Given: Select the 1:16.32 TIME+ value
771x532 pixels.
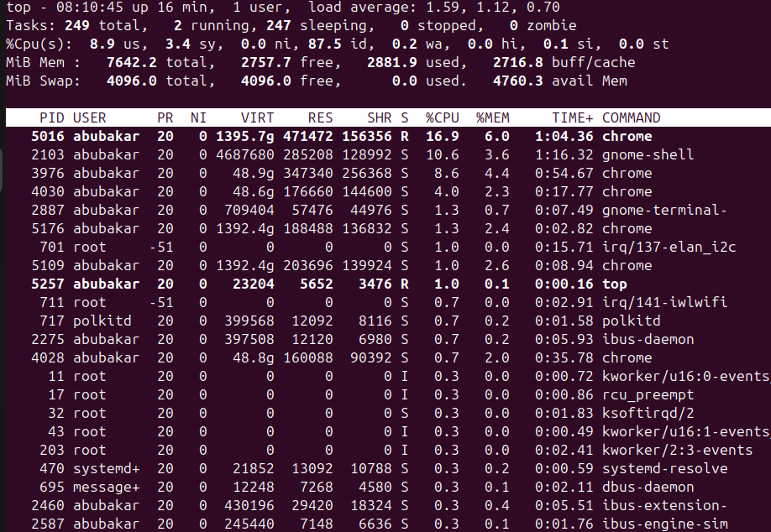Looking at the screenshot, I should 564,154.
